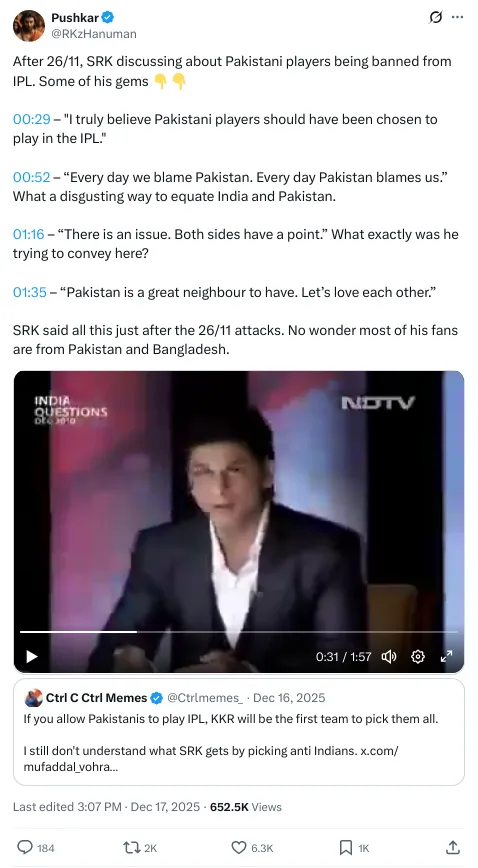Jump to timestamp 01:35 in video
The width and height of the screenshot is (478, 868).
tap(29, 292)
